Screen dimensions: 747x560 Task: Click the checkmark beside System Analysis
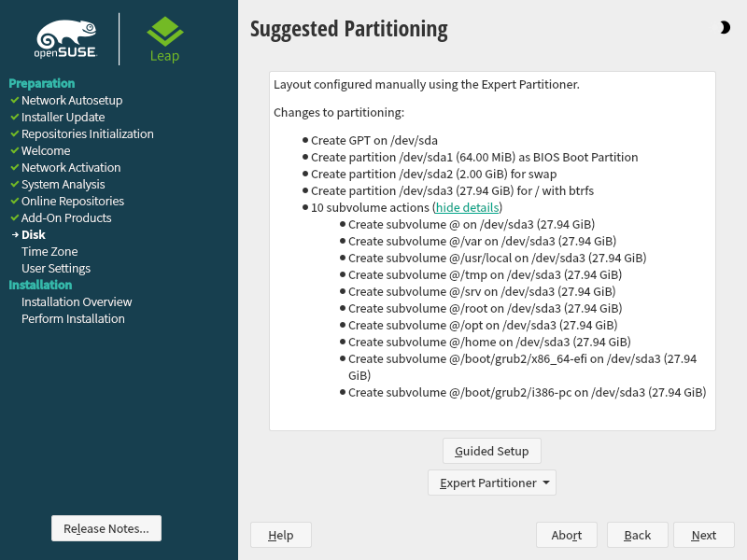coord(14,184)
